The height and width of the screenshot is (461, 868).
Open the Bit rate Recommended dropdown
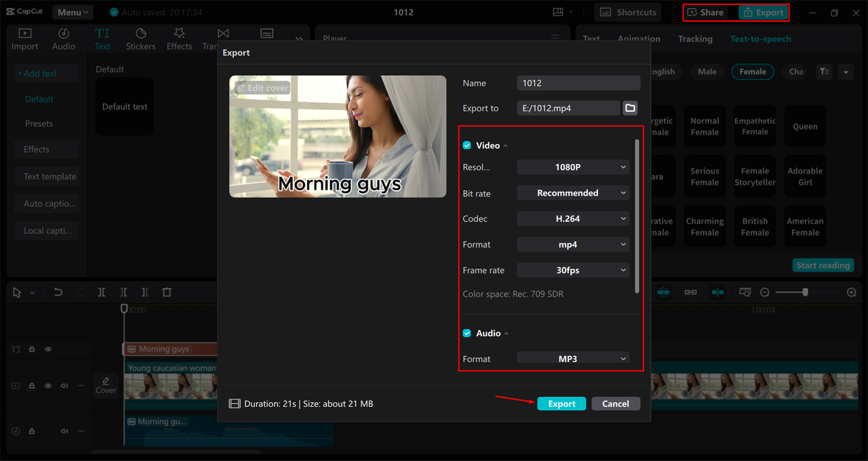pyautogui.click(x=573, y=193)
